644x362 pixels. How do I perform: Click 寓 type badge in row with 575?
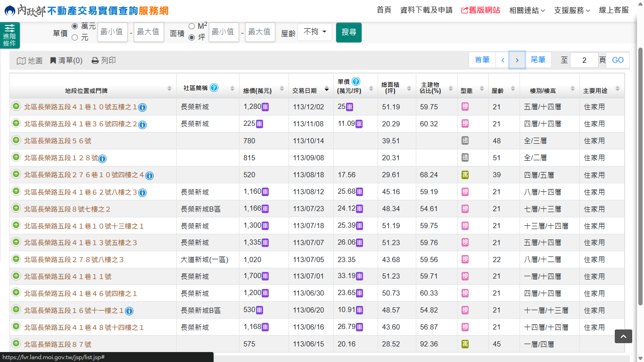pos(465,344)
